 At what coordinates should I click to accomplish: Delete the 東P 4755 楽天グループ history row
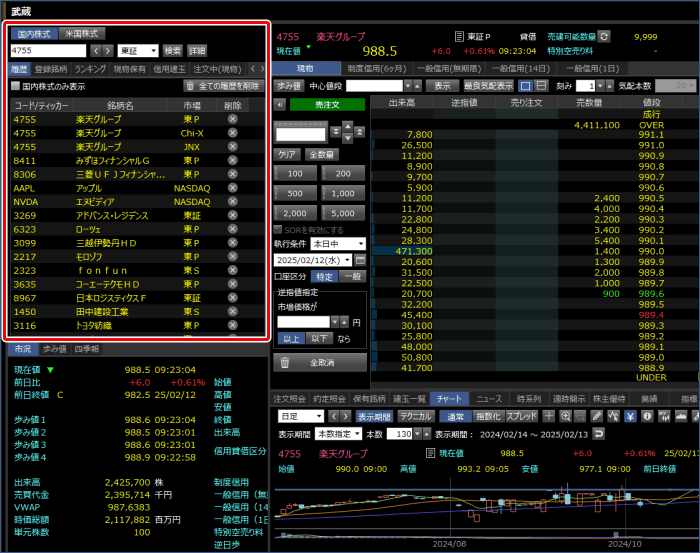click(x=233, y=119)
